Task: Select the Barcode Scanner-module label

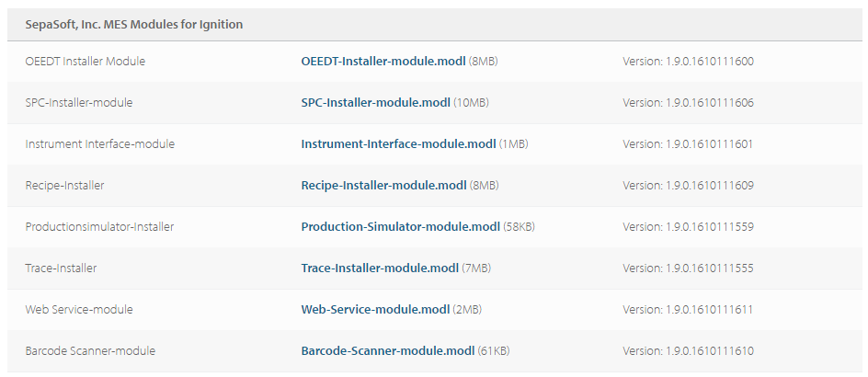Action: [x=90, y=351]
